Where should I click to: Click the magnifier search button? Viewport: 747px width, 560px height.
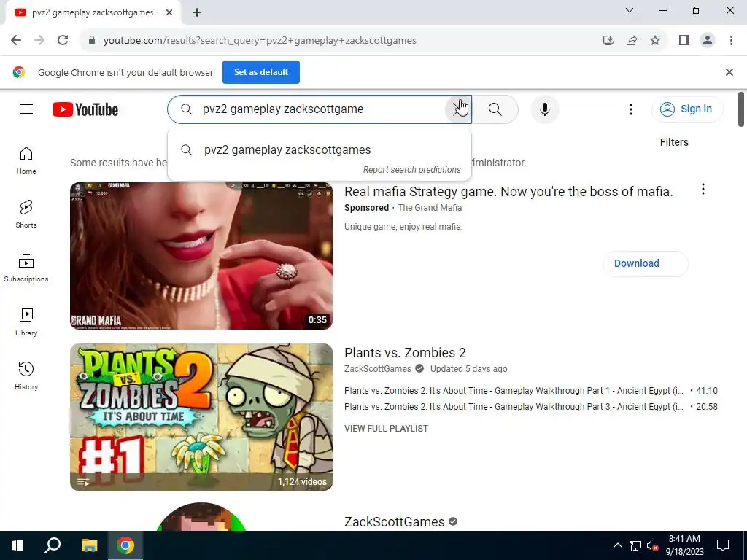click(495, 109)
